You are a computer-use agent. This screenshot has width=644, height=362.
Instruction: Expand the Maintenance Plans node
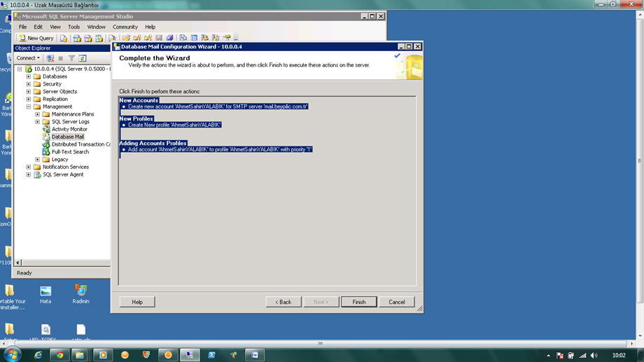37,114
